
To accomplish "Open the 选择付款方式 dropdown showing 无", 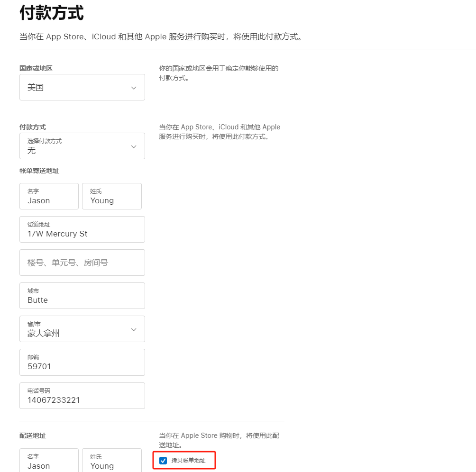I will click(x=82, y=146).
